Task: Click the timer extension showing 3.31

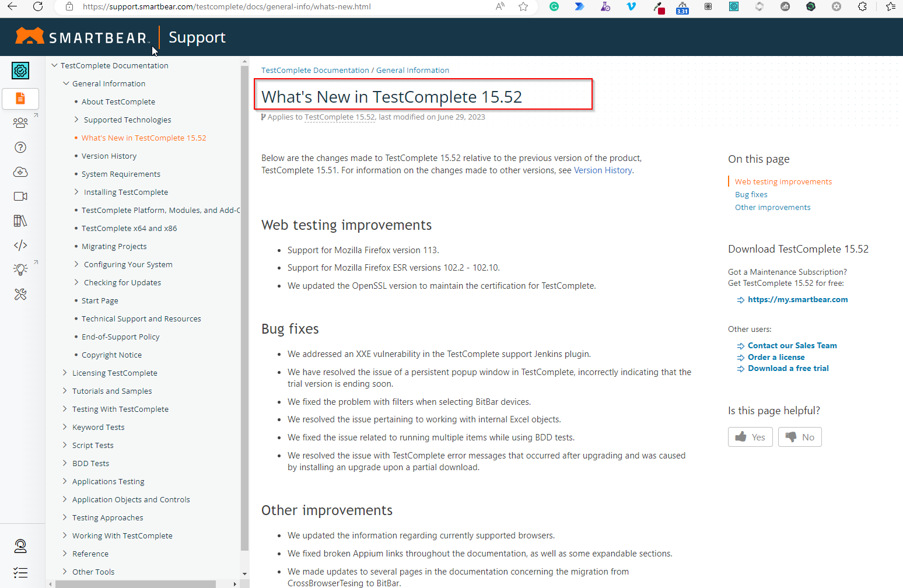Action: 682,8
